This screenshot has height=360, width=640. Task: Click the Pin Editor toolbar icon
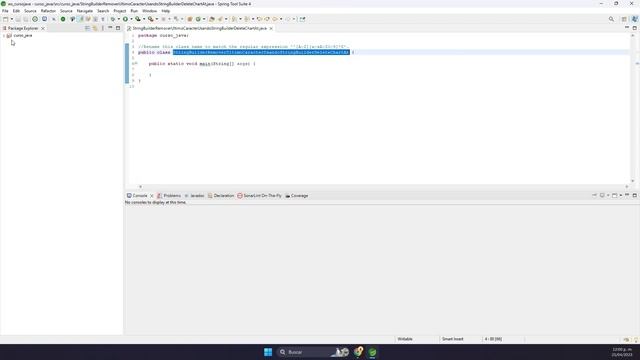point(302,19)
